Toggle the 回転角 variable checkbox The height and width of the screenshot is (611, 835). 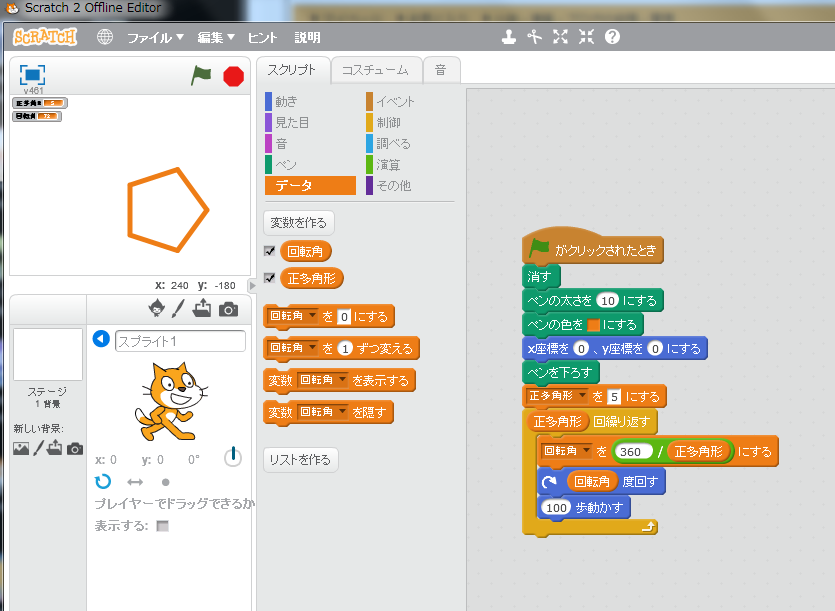[x=269, y=251]
